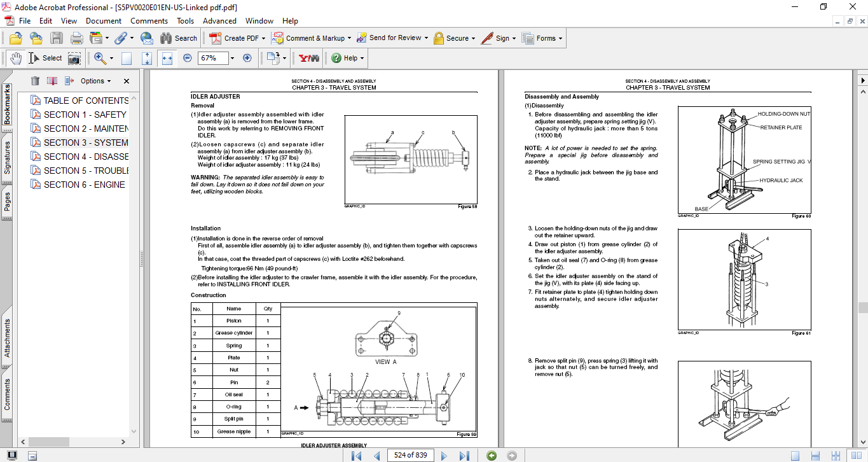Screen dimensions: 868x462
Task: Activate the Snapshot camera tool
Action: pyautogui.click(x=74, y=59)
